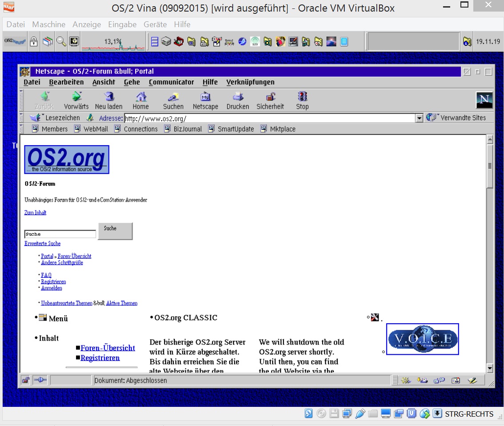504x426 pixels.
Task: Click the Zurück back navigation button
Action: pyautogui.click(x=44, y=101)
